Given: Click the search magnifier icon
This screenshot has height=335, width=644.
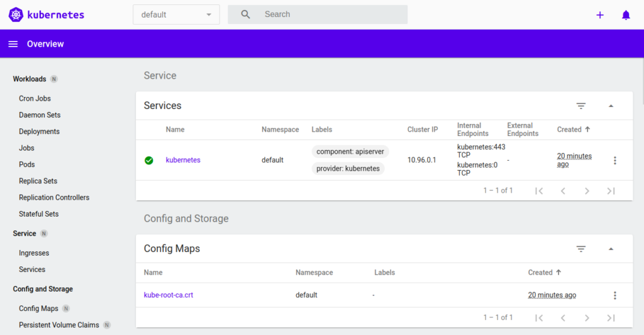Looking at the screenshot, I should coord(245,14).
